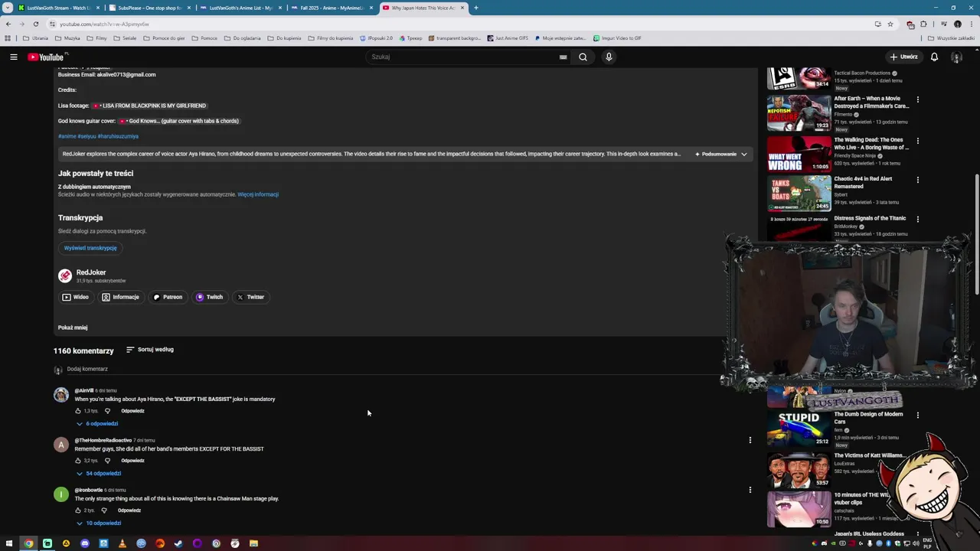980x551 pixels.
Task: Open options for the After Earth video
Action: [x=917, y=99]
